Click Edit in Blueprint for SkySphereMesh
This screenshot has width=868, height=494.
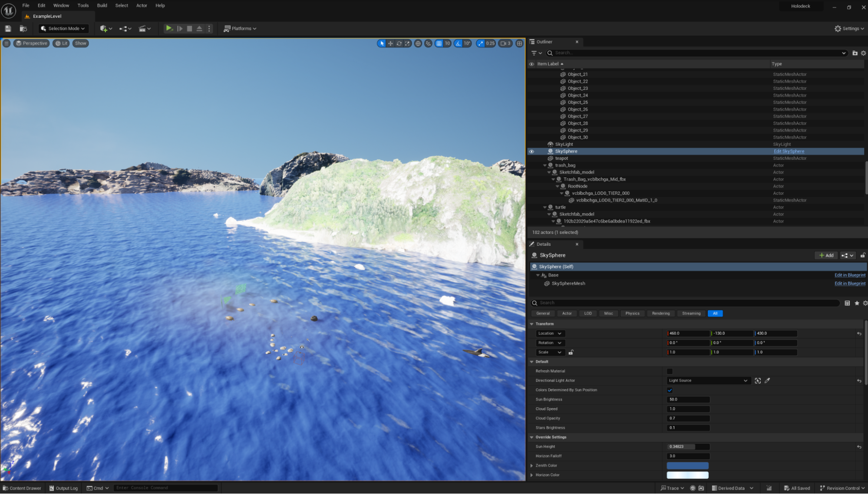coord(849,283)
